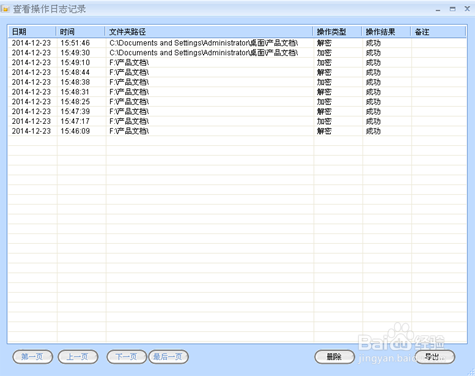Click 解密 in the 15:48:44 row

click(324, 72)
